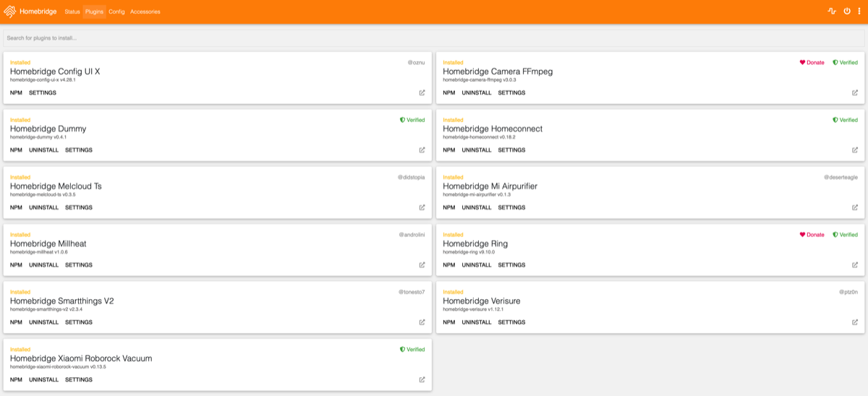Open the terminal/log wave icon in header

coord(832,12)
